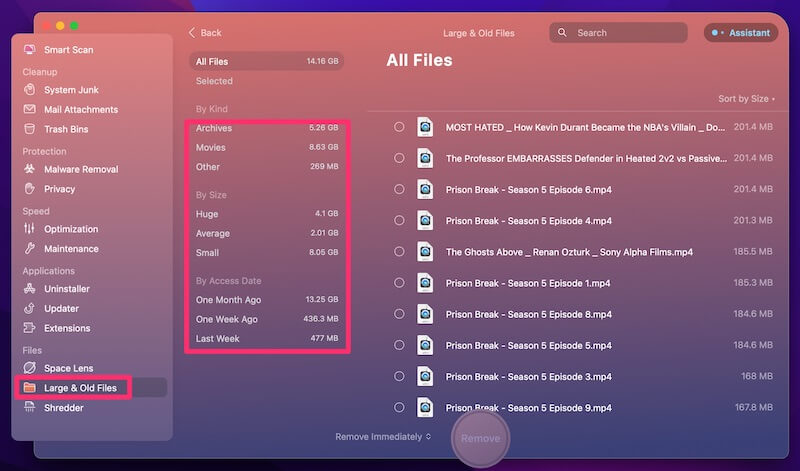The height and width of the screenshot is (471, 800).
Task: Tick checkbox for Prison Break Episode 6.mp4
Action: coord(399,189)
